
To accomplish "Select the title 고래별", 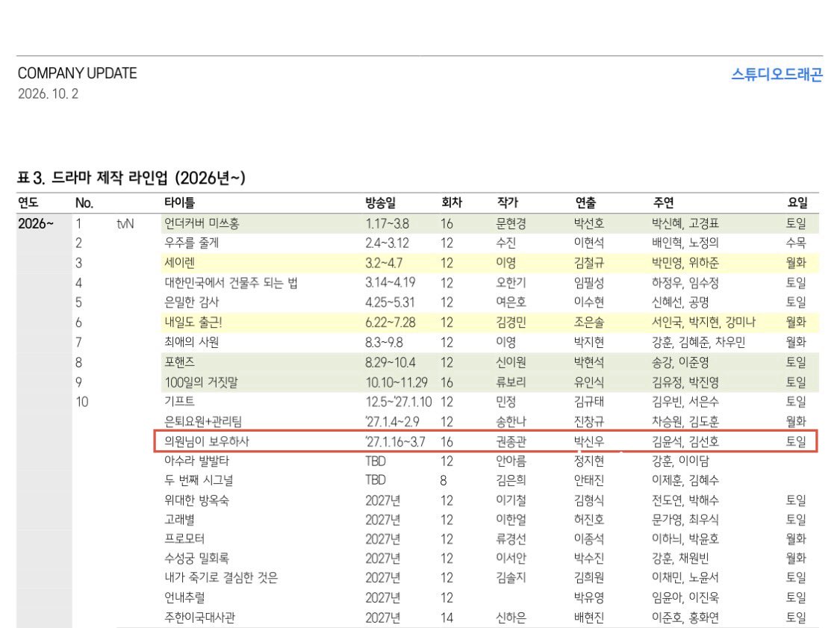I will coord(179,520).
